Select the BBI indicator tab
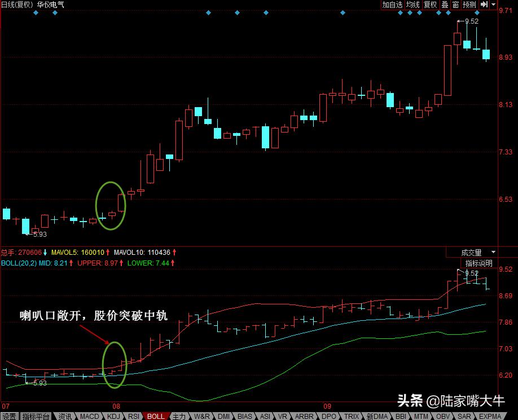This screenshot has height=420, width=518. (x=401, y=416)
